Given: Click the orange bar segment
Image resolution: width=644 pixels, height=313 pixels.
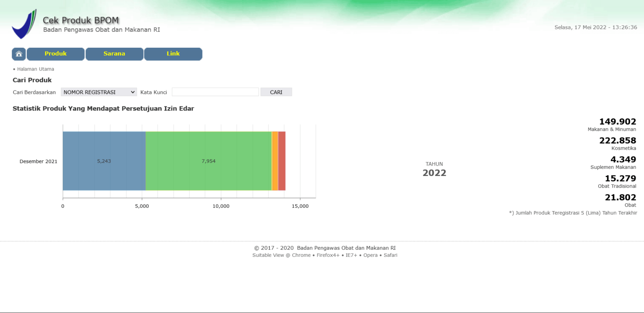Looking at the screenshot, I should (x=275, y=161).
